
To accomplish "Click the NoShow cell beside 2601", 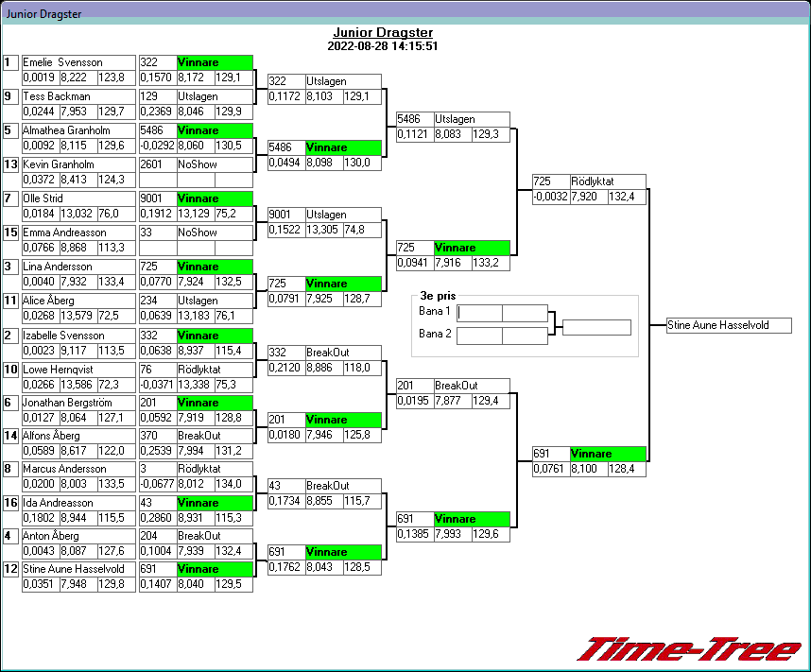I will (x=215, y=164).
